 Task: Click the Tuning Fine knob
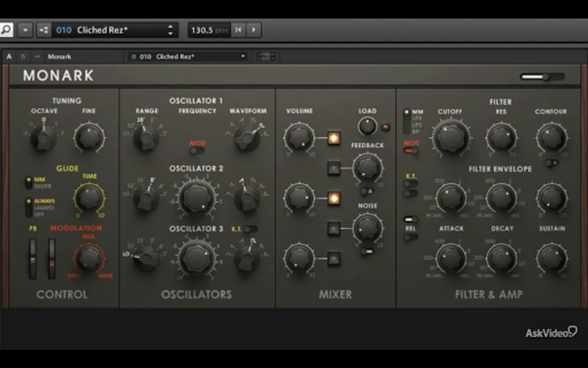coord(89,137)
